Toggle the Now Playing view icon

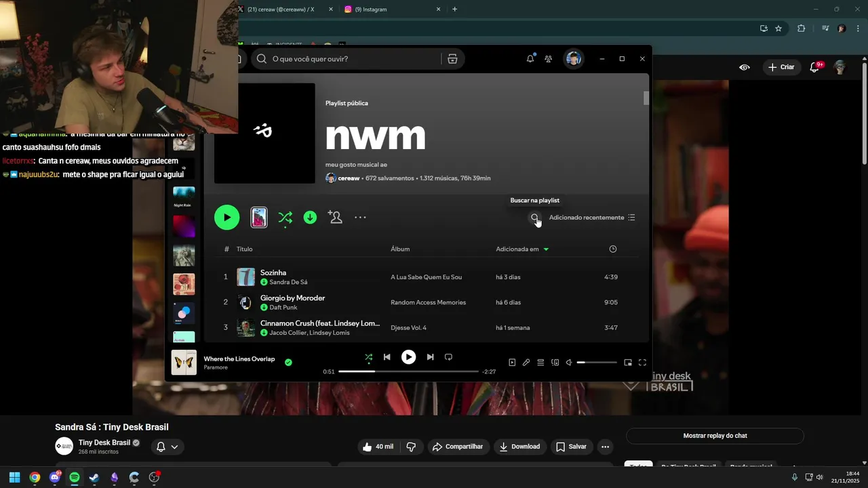pos(512,363)
